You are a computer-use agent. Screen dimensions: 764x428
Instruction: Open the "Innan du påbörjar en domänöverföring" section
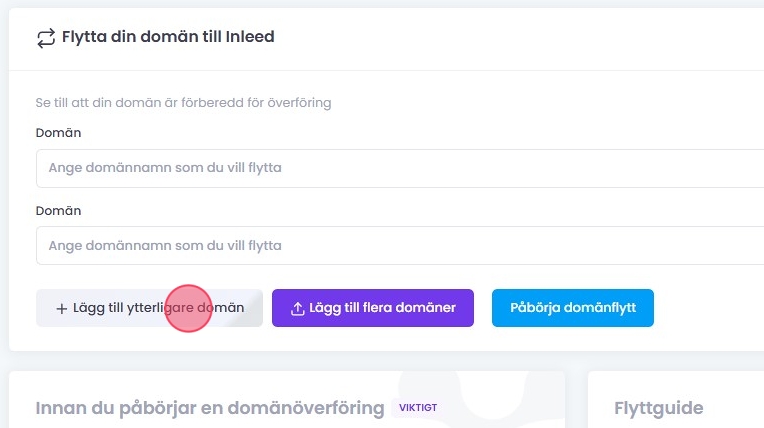coord(210,408)
